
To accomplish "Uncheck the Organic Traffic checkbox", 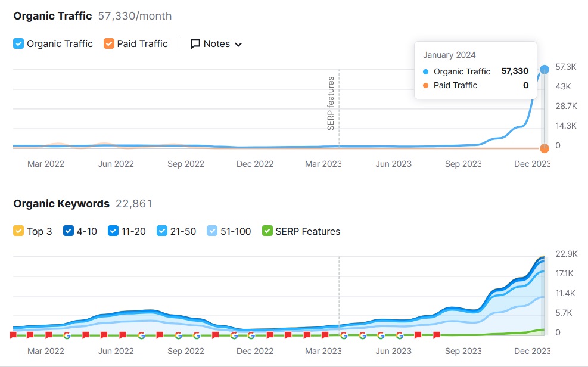I will click(x=18, y=43).
